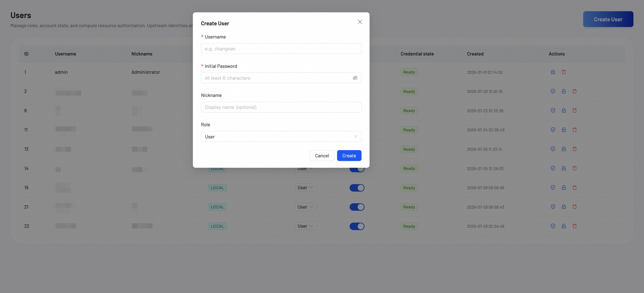
Task: Click trash icon for user 13
Action: (x=575, y=149)
